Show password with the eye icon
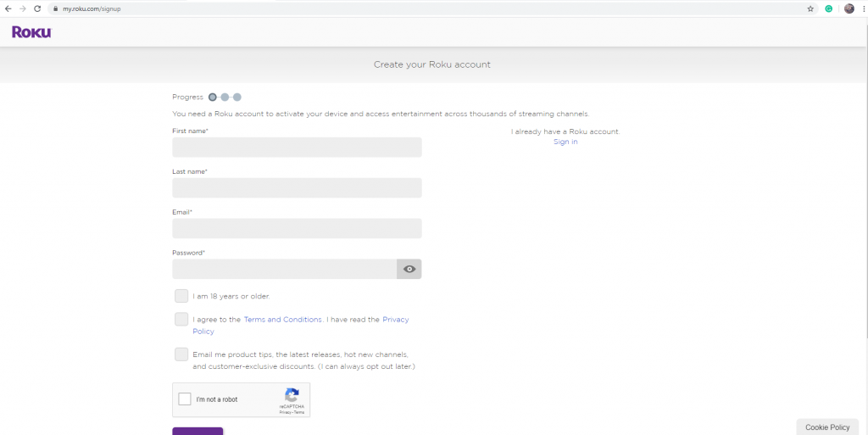The width and height of the screenshot is (868, 435). (x=409, y=269)
